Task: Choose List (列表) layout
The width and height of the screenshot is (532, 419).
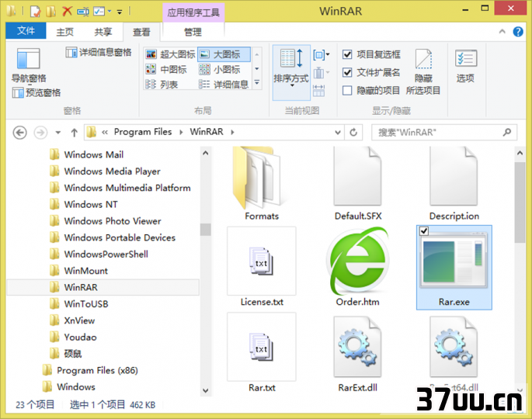Action: pyautogui.click(x=162, y=84)
